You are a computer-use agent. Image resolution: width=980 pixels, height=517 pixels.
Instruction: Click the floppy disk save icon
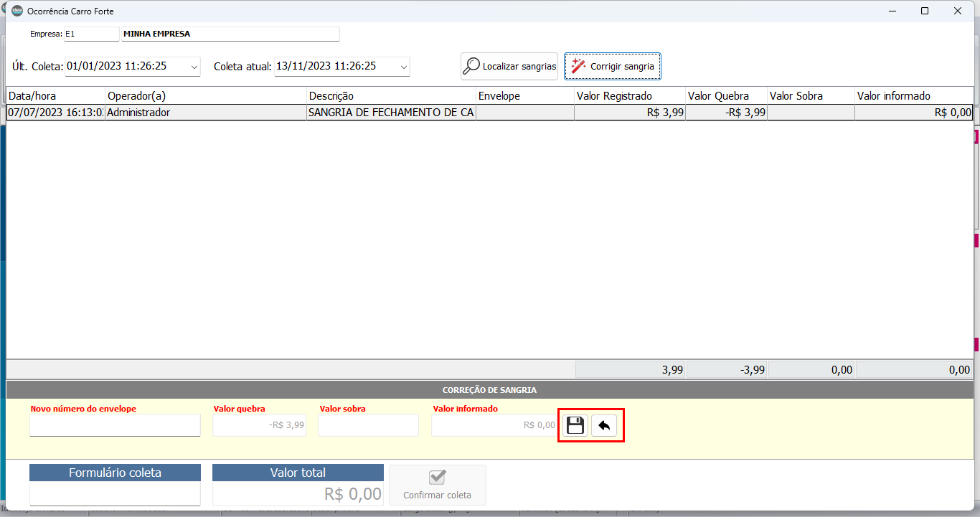pos(575,425)
